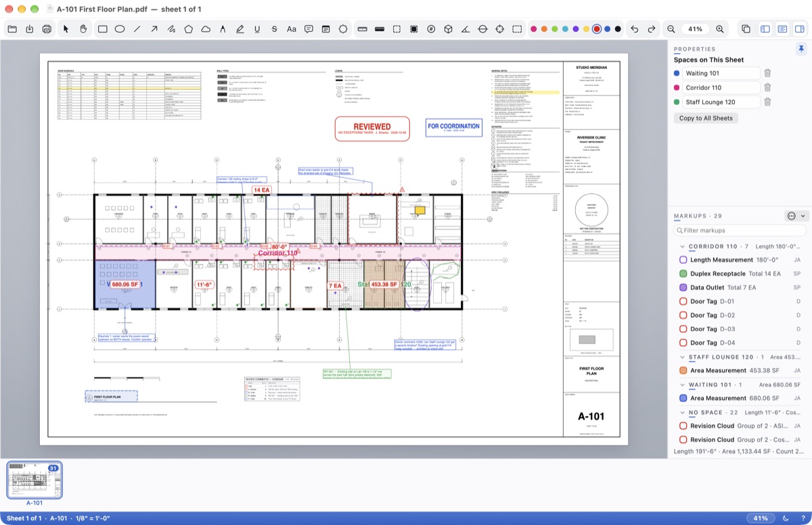Viewport: 812px width, 525px height.
Task: Click the note window tool icon
Action: pyautogui.click(x=325, y=29)
